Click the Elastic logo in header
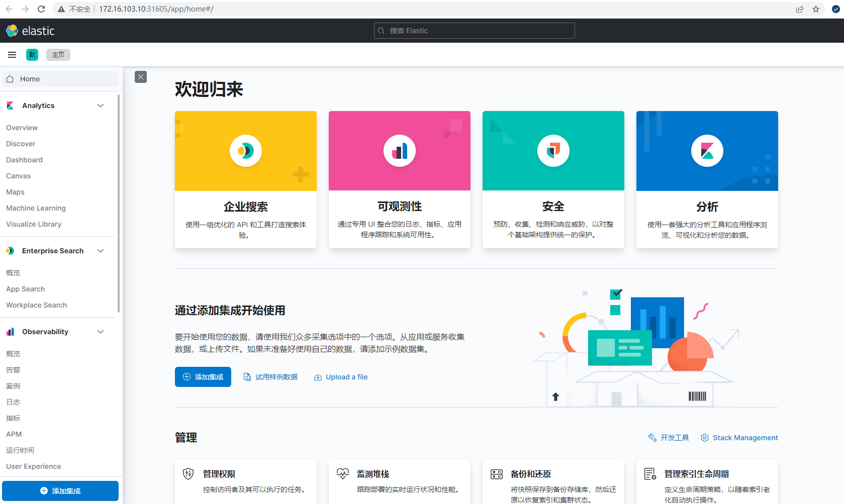This screenshot has width=844, height=504. (30, 31)
